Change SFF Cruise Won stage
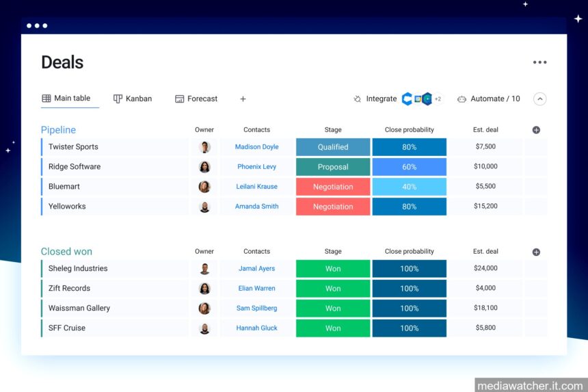Viewport: 588px width, 392px height. (x=333, y=328)
